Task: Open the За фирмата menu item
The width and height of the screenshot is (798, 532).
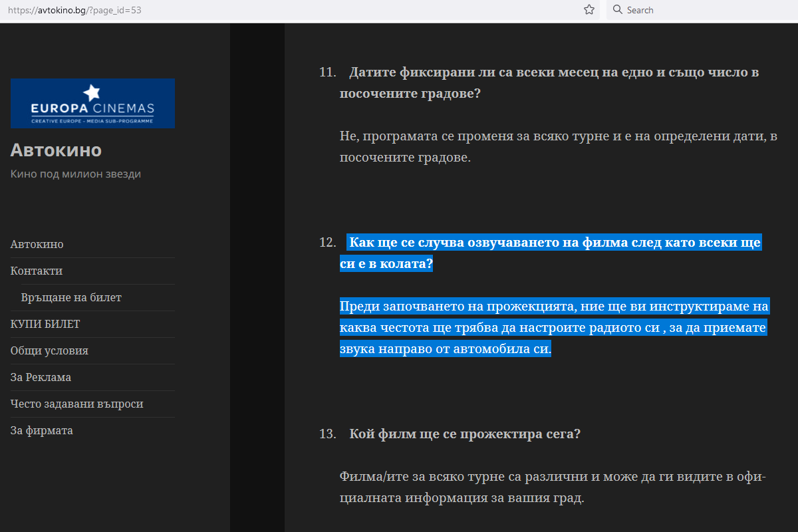Action: [42, 430]
